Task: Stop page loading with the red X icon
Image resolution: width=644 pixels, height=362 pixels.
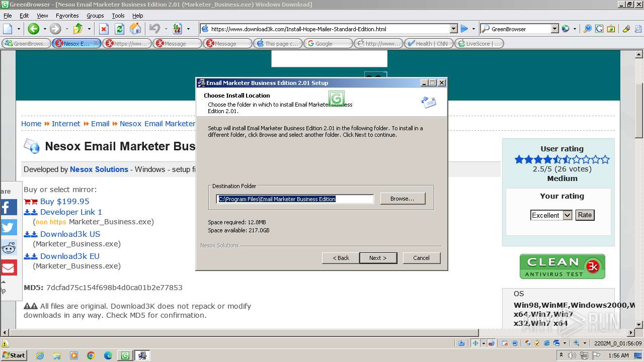Action: (104, 29)
